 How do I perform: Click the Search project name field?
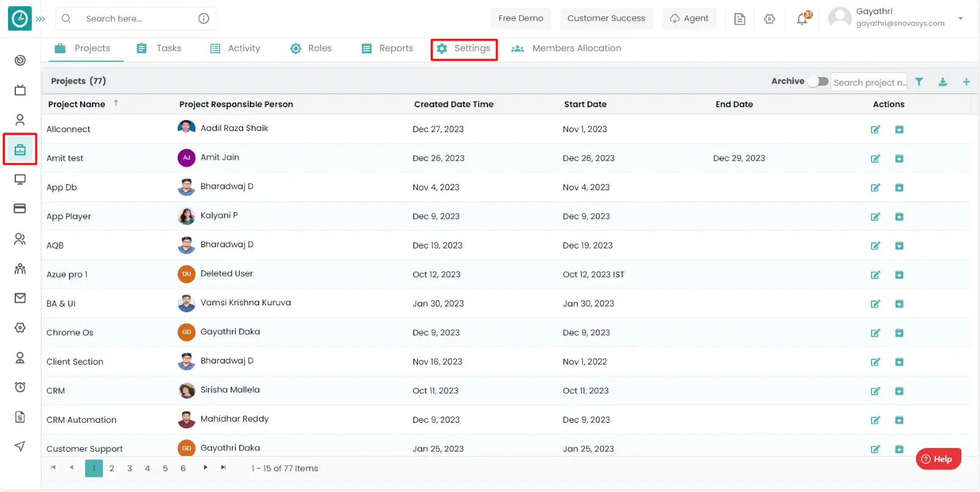point(869,82)
